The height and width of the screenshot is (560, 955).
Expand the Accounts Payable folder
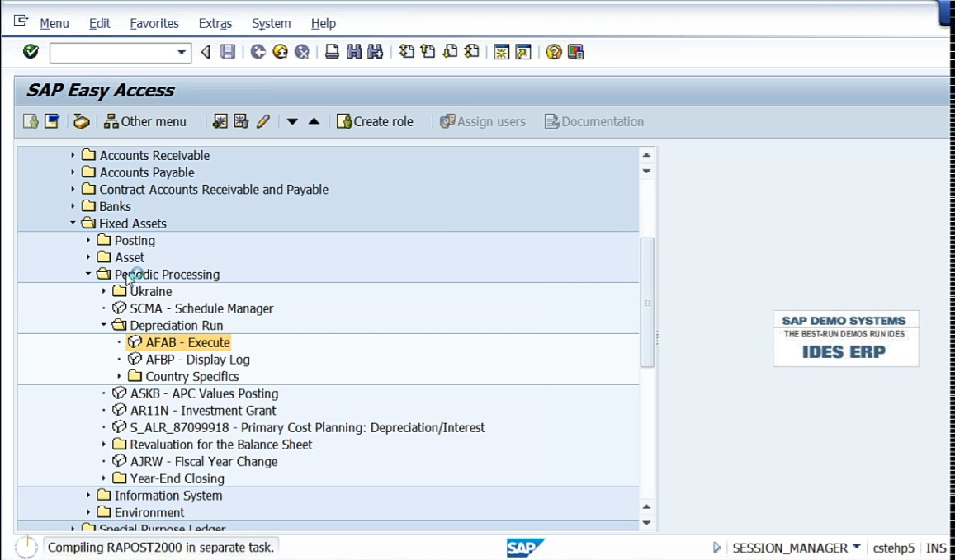click(x=73, y=172)
